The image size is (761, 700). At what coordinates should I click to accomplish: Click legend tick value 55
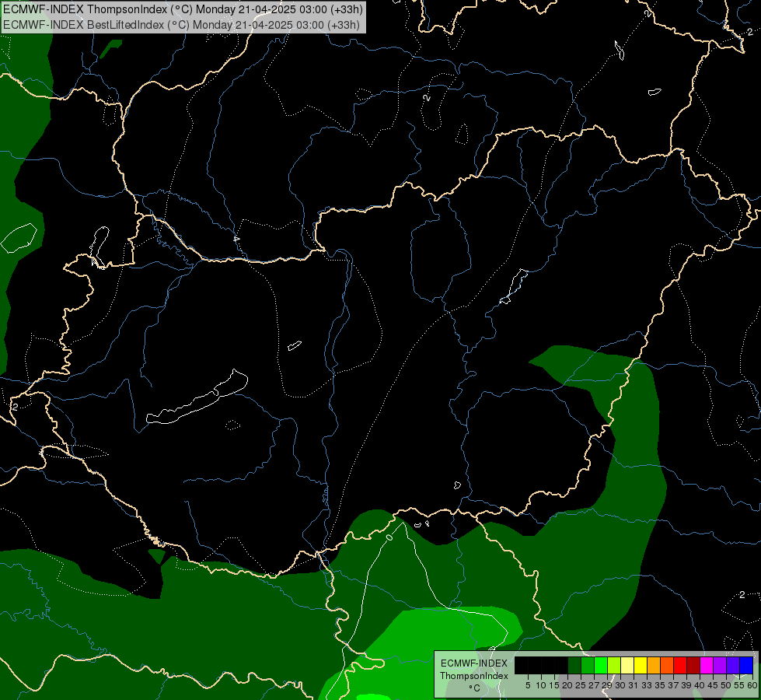tap(739, 685)
